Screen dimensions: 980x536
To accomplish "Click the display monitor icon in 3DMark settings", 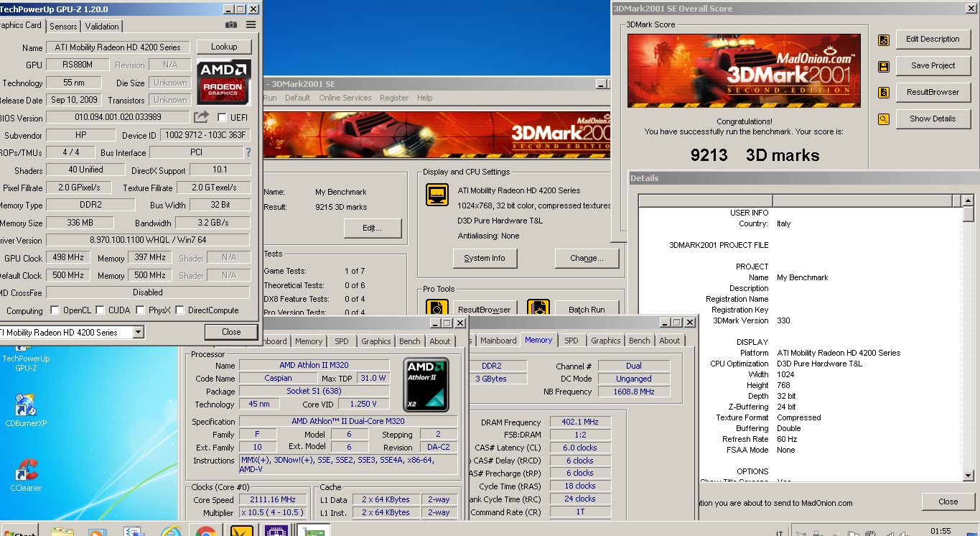I will point(437,195).
